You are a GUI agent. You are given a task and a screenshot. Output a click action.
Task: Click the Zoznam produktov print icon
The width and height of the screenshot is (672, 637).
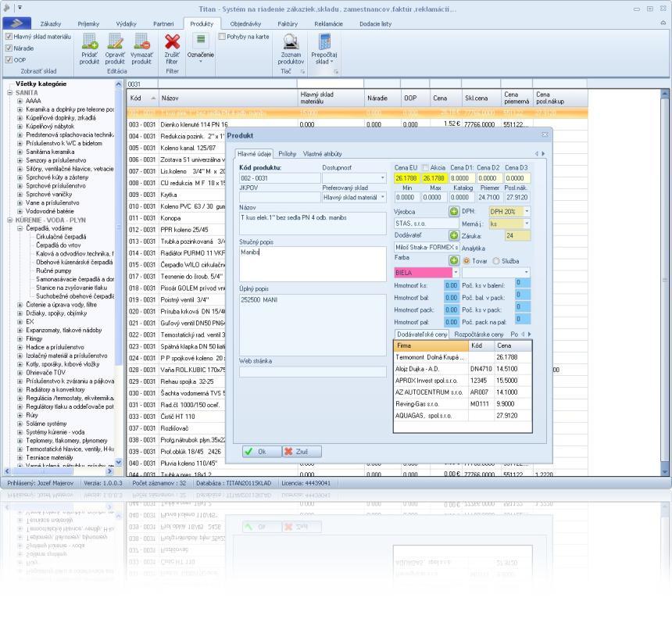tap(291, 41)
